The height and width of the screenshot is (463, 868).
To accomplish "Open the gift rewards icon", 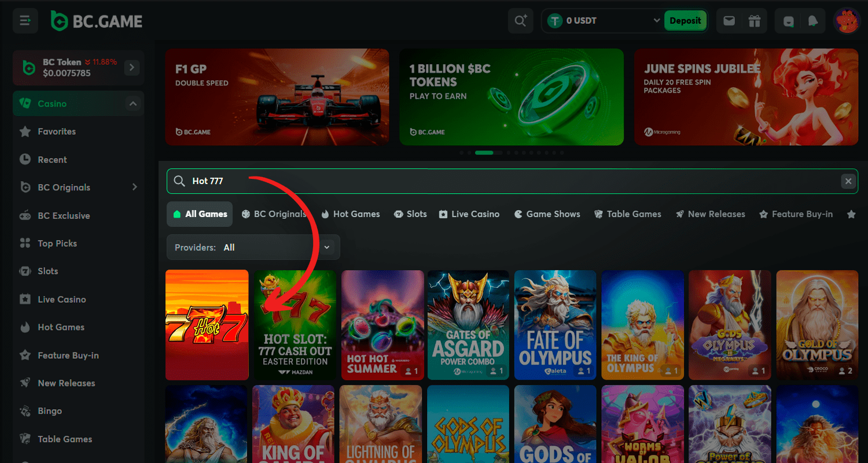I will [754, 21].
